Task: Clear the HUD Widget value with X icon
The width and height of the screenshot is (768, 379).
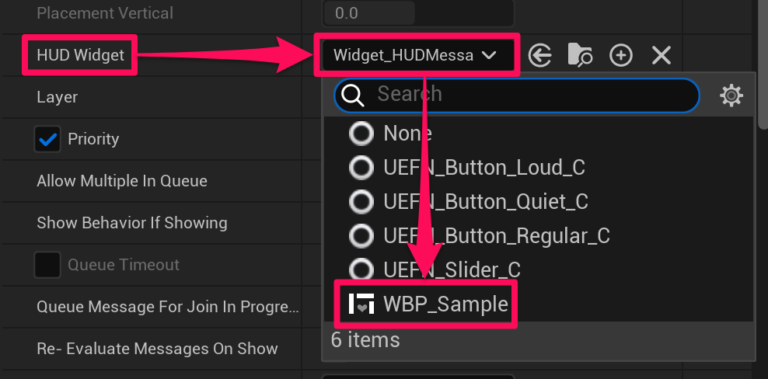Action: click(661, 55)
